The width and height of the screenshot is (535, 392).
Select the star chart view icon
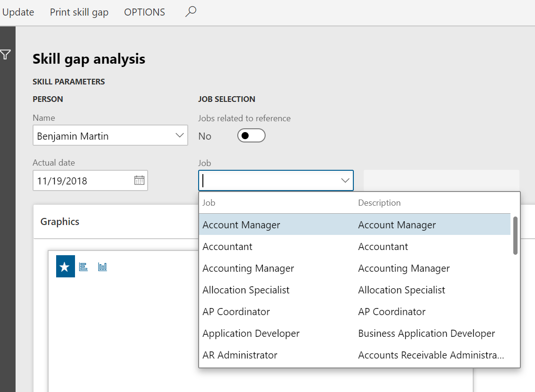pos(65,267)
